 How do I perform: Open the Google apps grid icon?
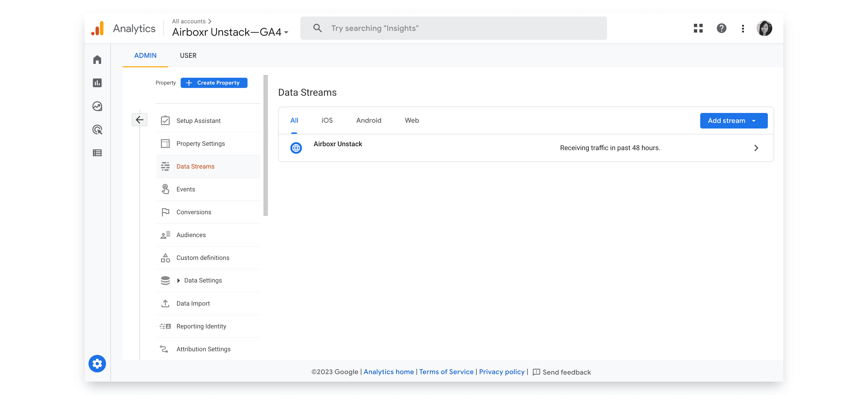(698, 28)
